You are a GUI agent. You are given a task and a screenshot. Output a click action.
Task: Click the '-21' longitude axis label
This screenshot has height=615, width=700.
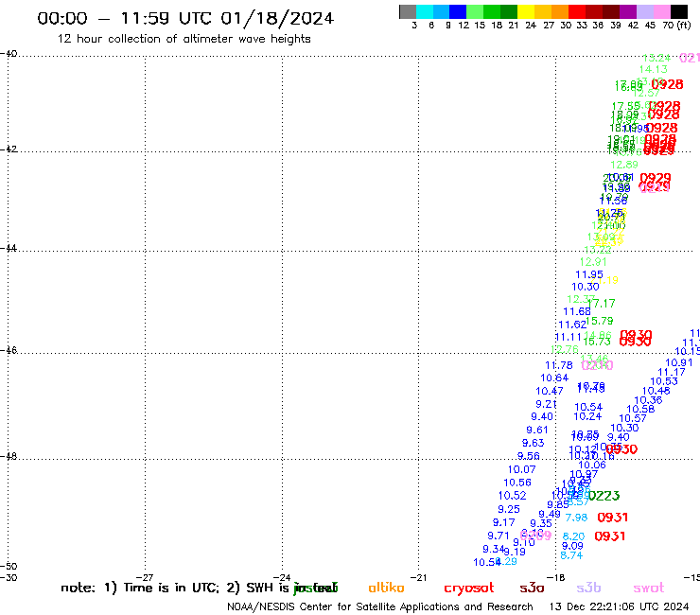(419, 577)
